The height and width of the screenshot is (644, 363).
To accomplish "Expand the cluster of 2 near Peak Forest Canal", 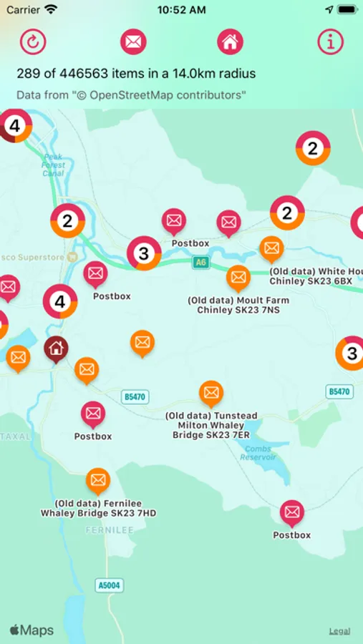I will point(68,220).
